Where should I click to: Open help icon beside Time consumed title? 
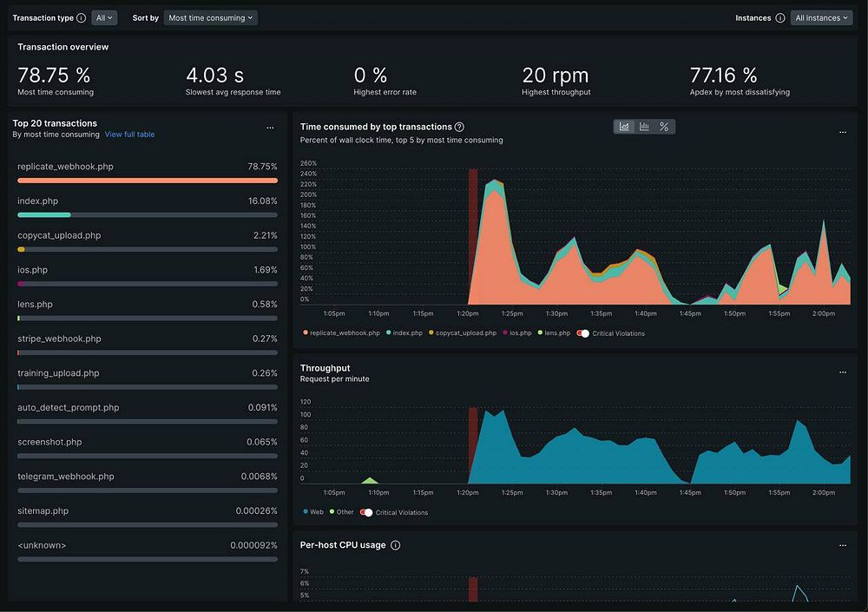(x=459, y=127)
